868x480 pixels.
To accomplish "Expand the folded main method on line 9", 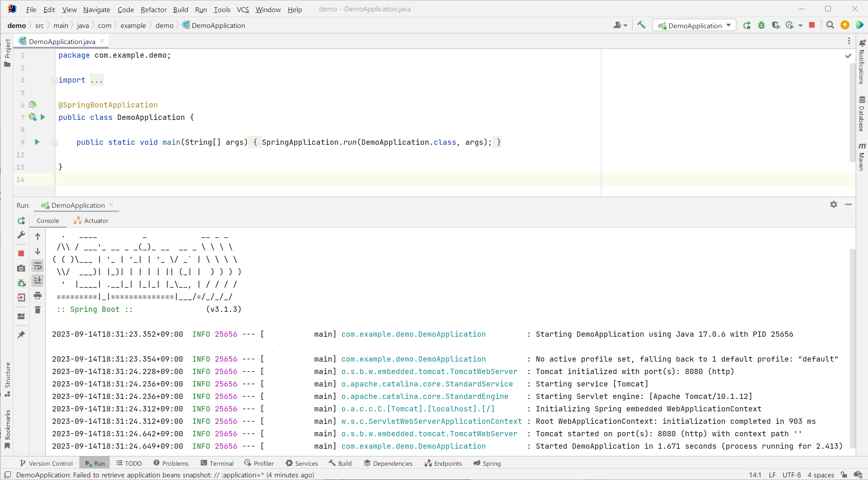I will click(x=55, y=143).
